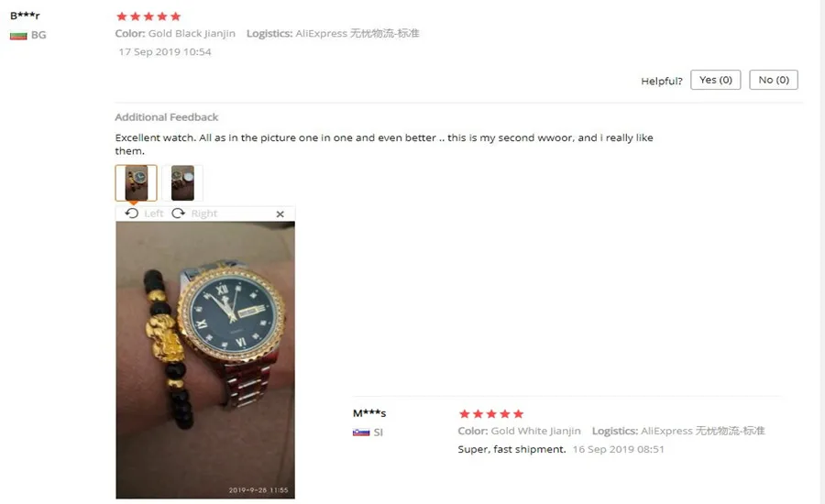The image size is (825, 504).
Task: Click the five-star rating on M***s's review
Action: [x=491, y=414]
